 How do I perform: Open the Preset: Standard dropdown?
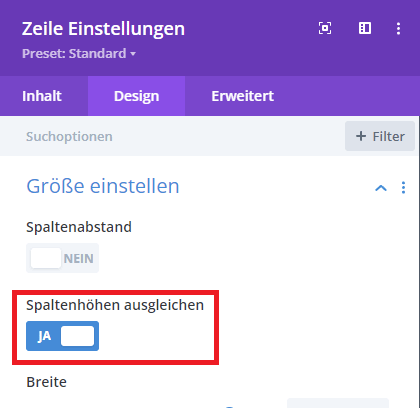click(79, 53)
